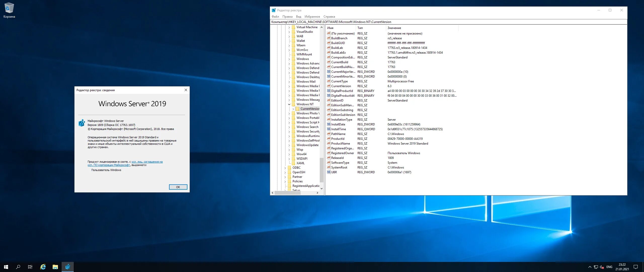The width and height of the screenshot is (644, 272).
Task: Expand the Windows Photo Viewer tree node
Action: [x=289, y=113]
